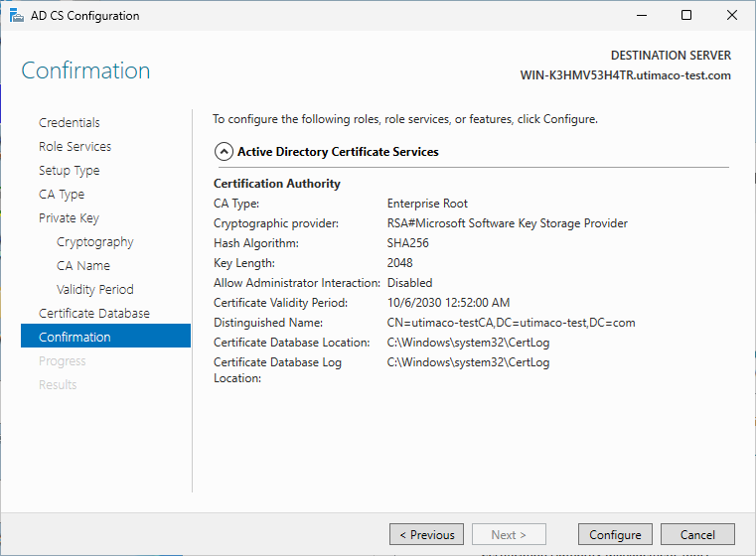Viewport: 756px width, 556px height.
Task: Click the 'Certification Authority' heading
Action: point(277,184)
